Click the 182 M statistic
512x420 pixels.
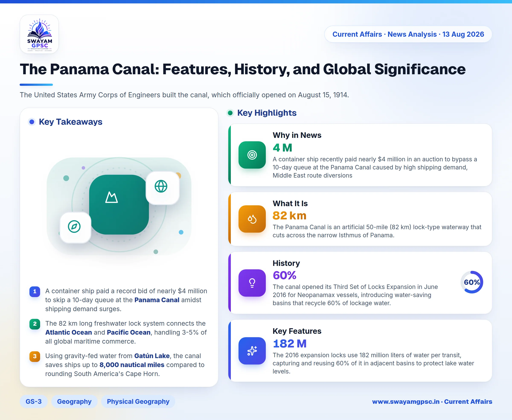point(289,344)
